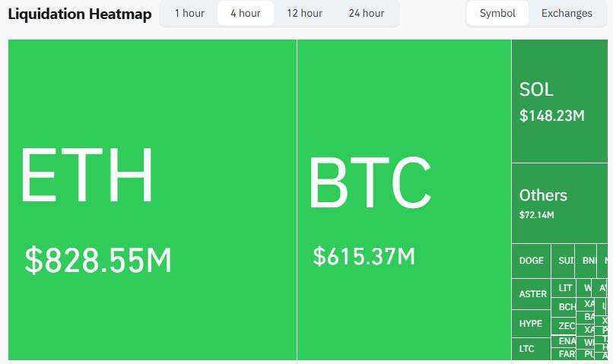
Task: Switch to the 24 hour view
Action: point(366,14)
